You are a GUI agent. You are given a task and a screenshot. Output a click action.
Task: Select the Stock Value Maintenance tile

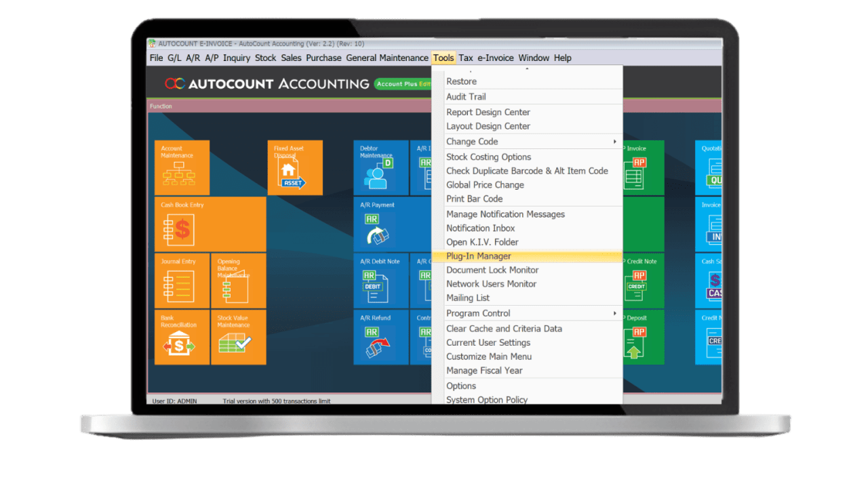click(238, 337)
